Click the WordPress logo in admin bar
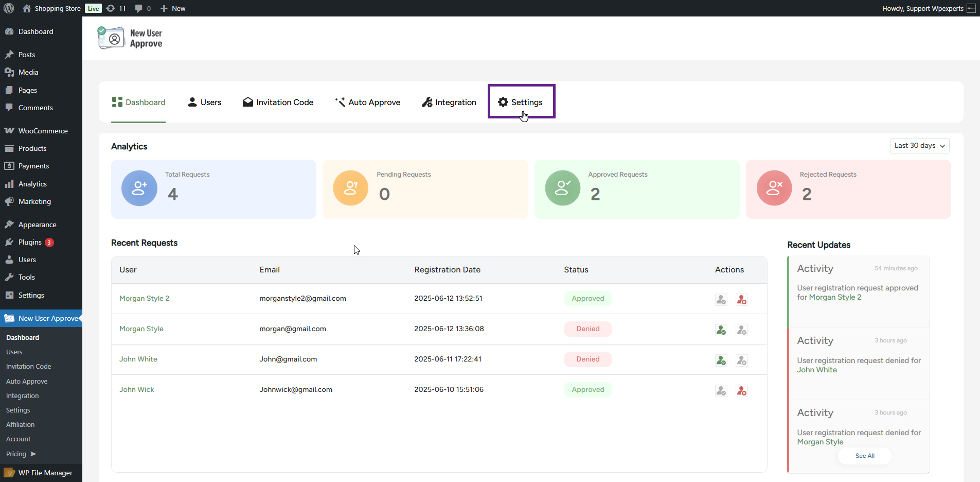This screenshot has height=482, width=980. pos(9,8)
